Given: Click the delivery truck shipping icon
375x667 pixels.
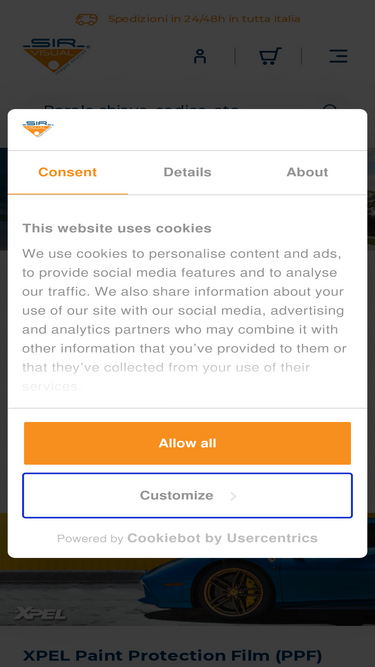Looking at the screenshot, I should pyautogui.click(x=87, y=19).
